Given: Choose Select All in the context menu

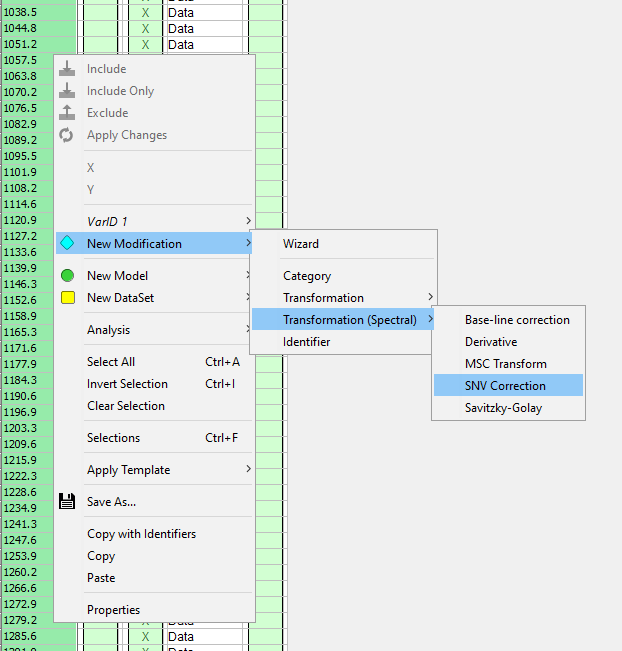Looking at the screenshot, I should point(111,362).
